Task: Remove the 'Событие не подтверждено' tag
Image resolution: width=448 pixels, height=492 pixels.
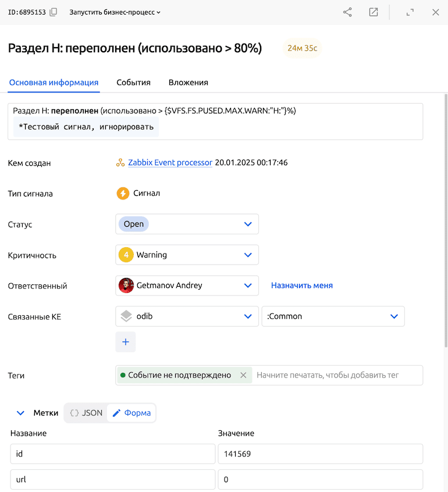Action: click(x=243, y=375)
